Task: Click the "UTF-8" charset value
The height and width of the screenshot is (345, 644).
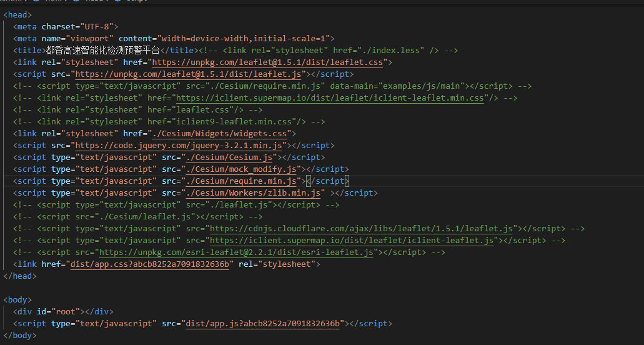Action: (97, 27)
